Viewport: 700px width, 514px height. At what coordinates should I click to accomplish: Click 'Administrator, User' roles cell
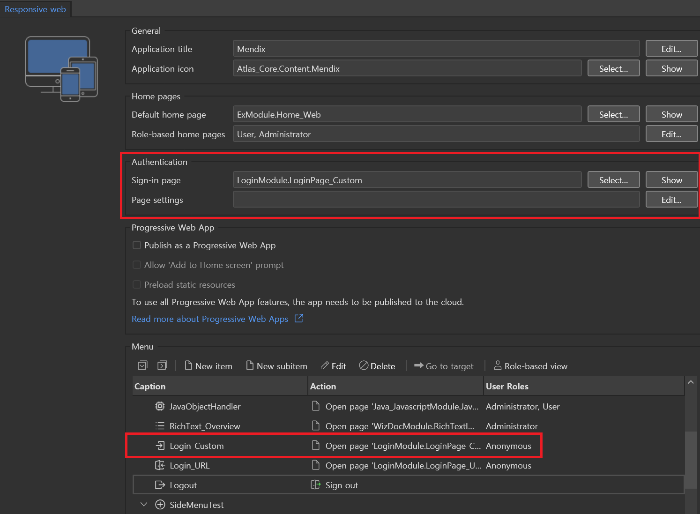tap(523, 406)
